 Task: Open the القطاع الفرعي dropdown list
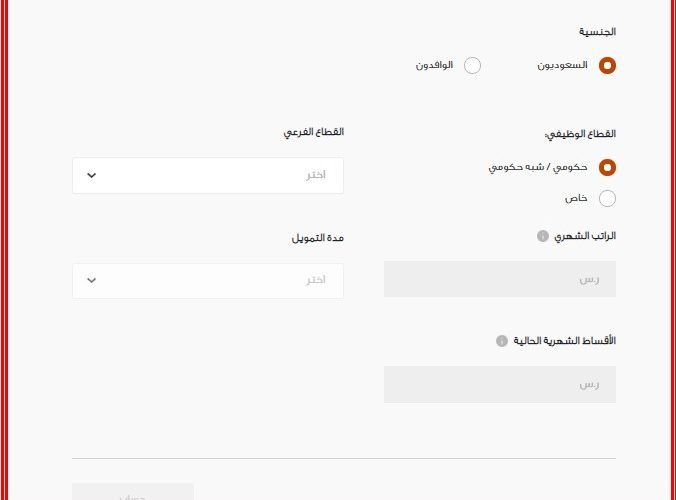point(208,175)
